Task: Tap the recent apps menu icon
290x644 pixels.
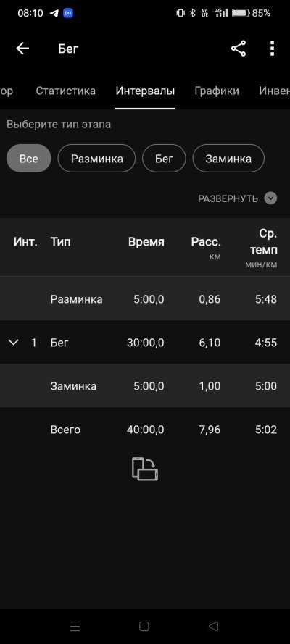Action: (75, 626)
